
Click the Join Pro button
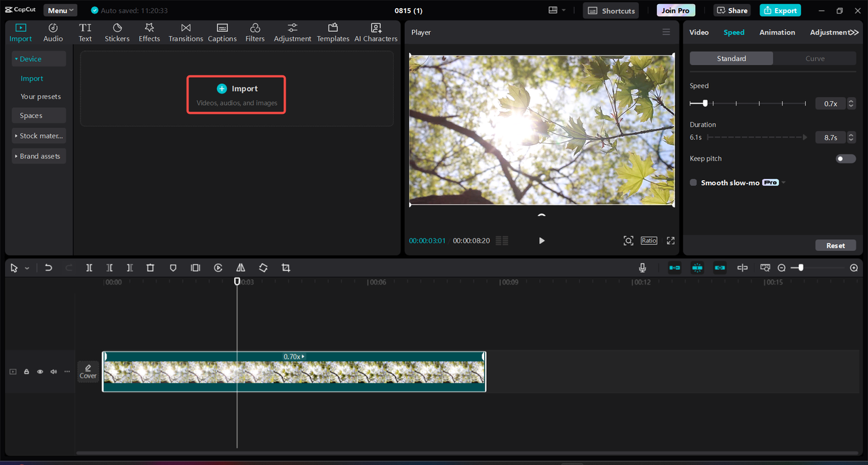click(x=675, y=10)
